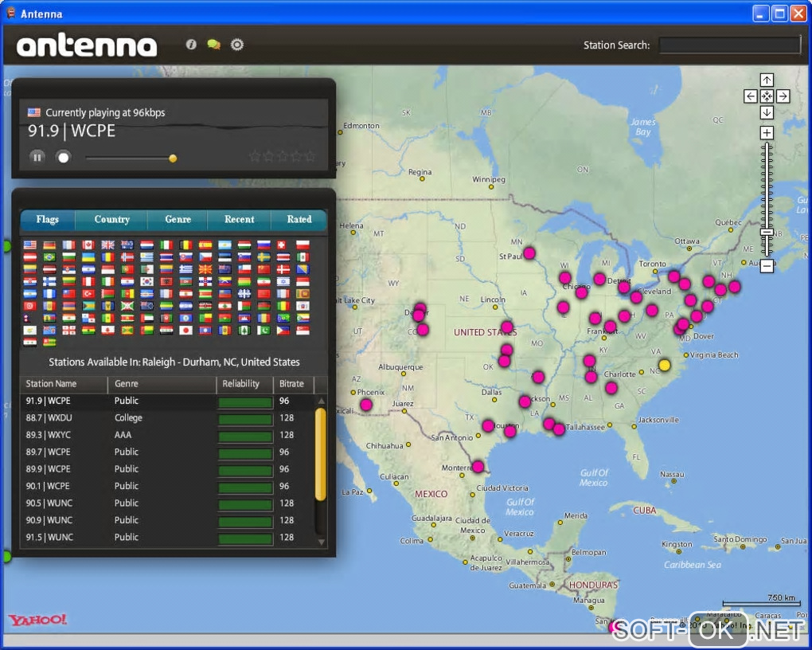Select the yellow Raleigh-Durham map marker
The image size is (812, 650).
(x=665, y=365)
